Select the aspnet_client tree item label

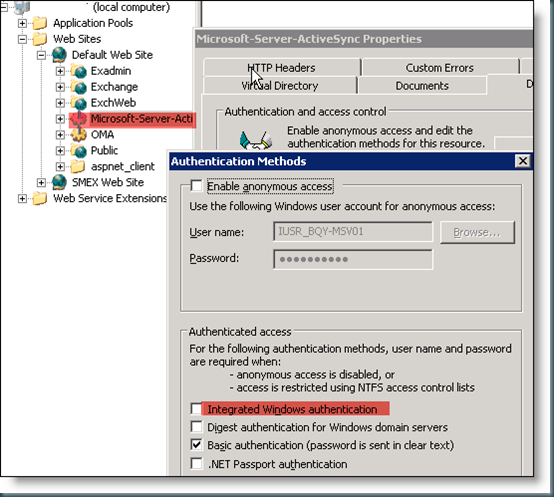(x=123, y=166)
